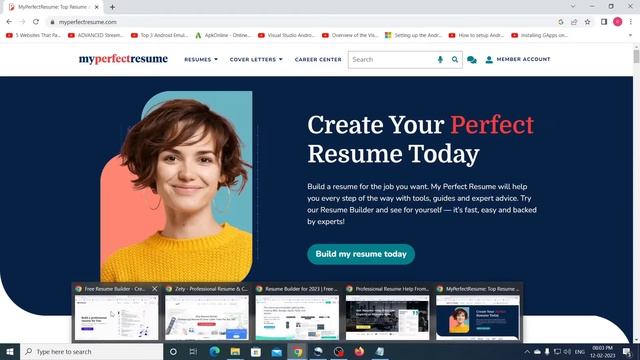Open the 'Visual Studio Andro...' bookmark
The image size is (640, 360).
287,36
